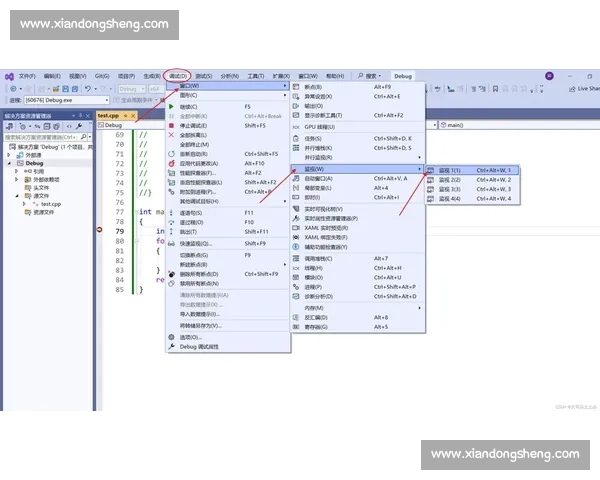Open the Debug (调试) menu in menu bar
This screenshot has width=600, height=480.
tap(178, 76)
